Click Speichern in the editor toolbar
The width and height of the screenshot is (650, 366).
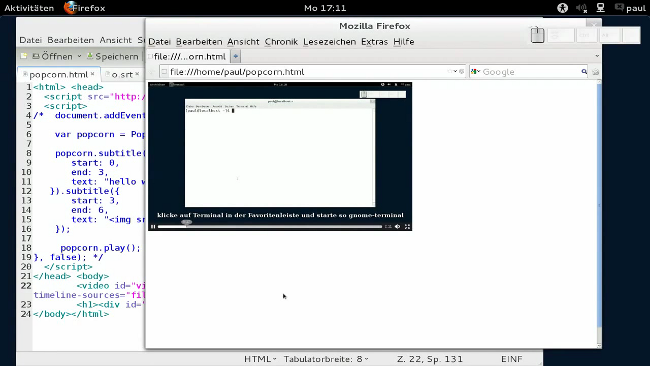(x=112, y=56)
